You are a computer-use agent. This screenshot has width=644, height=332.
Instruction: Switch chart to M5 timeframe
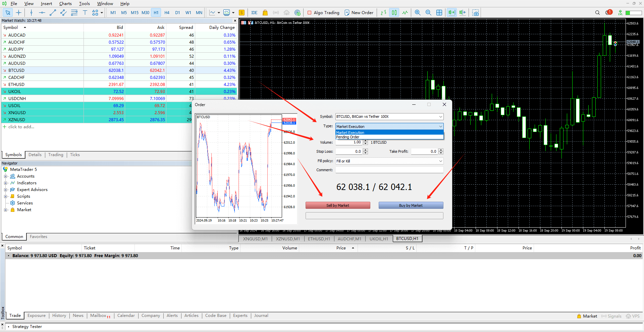click(x=124, y=13)
